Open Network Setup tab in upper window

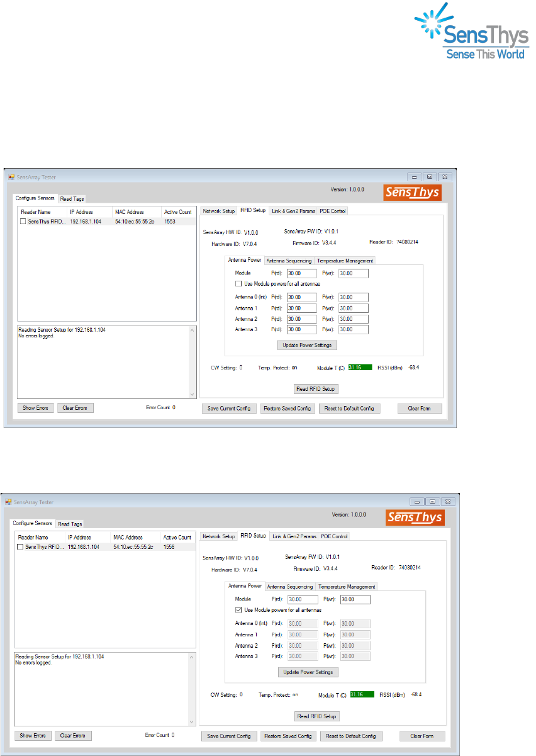pos(218,211)
